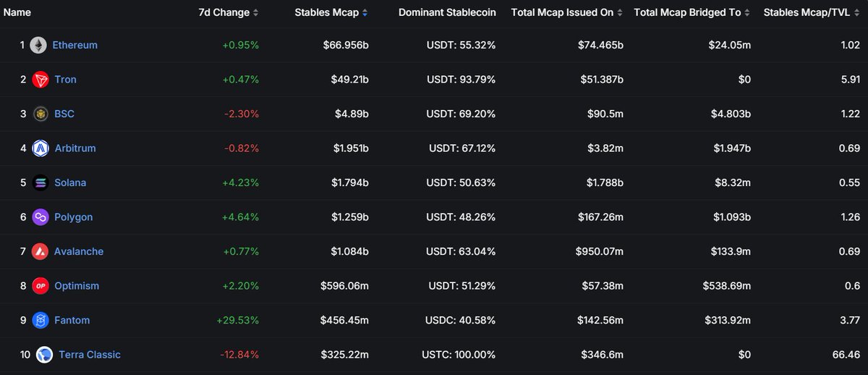Sort by Total Mcap Issued On arrows

point(620,13)
